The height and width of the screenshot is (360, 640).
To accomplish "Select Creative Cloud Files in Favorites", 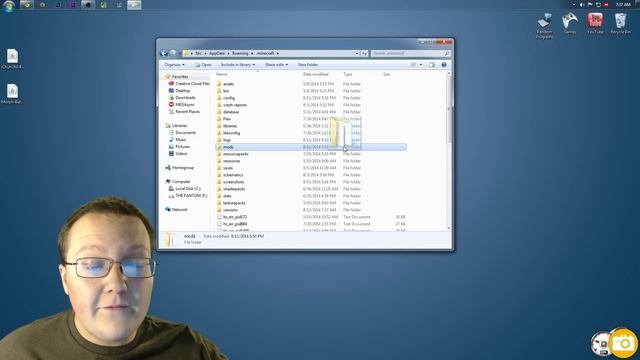I will tap(189, 83).
